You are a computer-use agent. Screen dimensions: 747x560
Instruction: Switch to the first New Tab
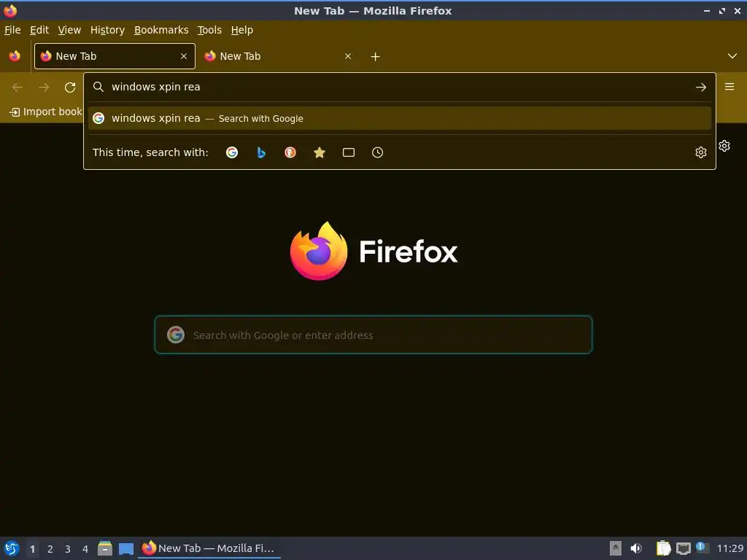point(115,56)
